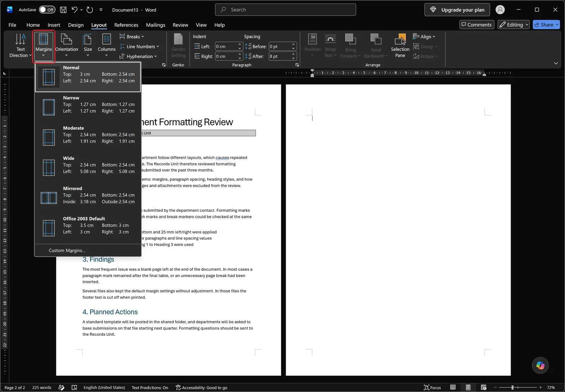Click the Redo icon
565x392 pixels.
click(90, 10)
